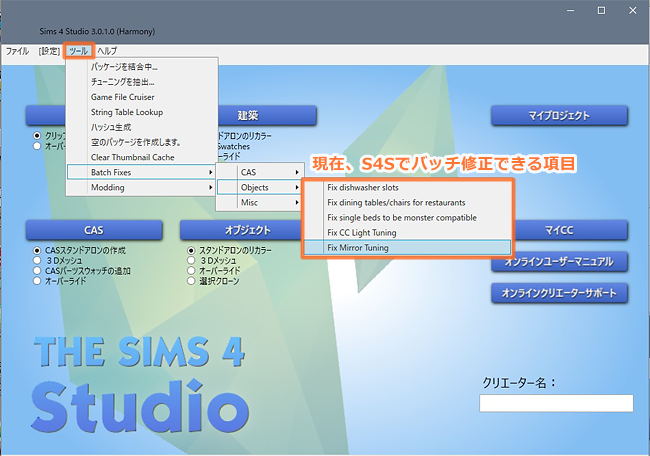Viewport: 650px width, 456px height.
Task: Click the クリエーター名 input field
Action: [556, 403]
